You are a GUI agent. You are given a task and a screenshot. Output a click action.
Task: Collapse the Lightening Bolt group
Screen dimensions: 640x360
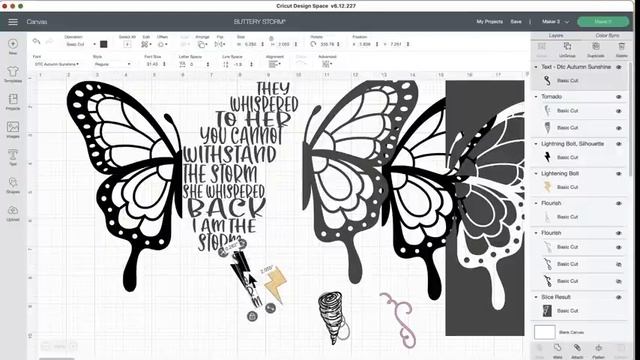536,174
